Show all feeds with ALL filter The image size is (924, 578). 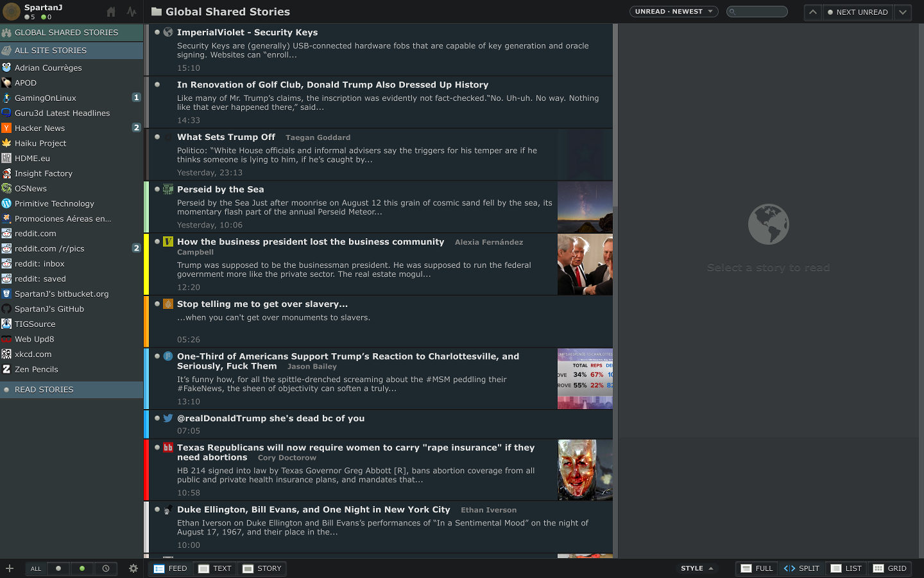[x=36, y=568]
